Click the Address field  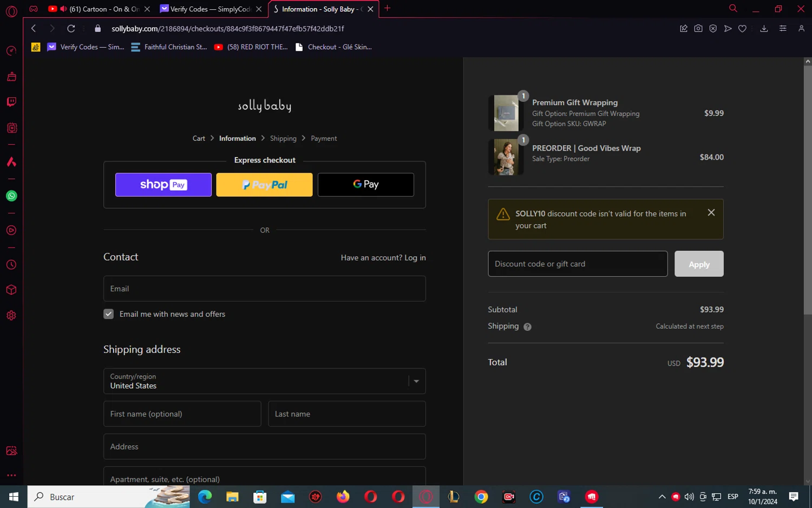pyautogui.click(x=264, y=447)
